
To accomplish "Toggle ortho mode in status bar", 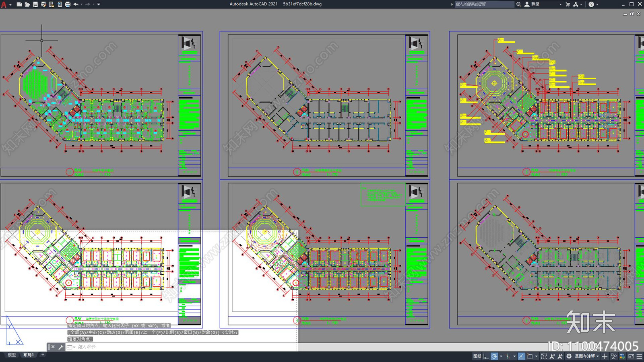I will 486,356.
